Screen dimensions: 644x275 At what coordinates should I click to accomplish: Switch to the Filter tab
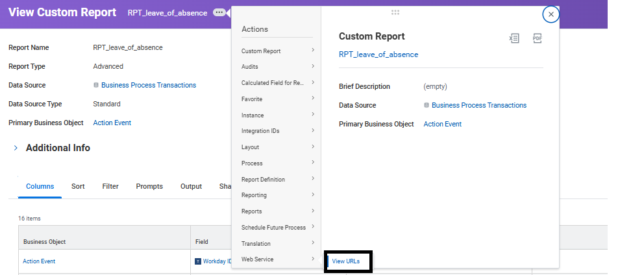coord(110,186)
